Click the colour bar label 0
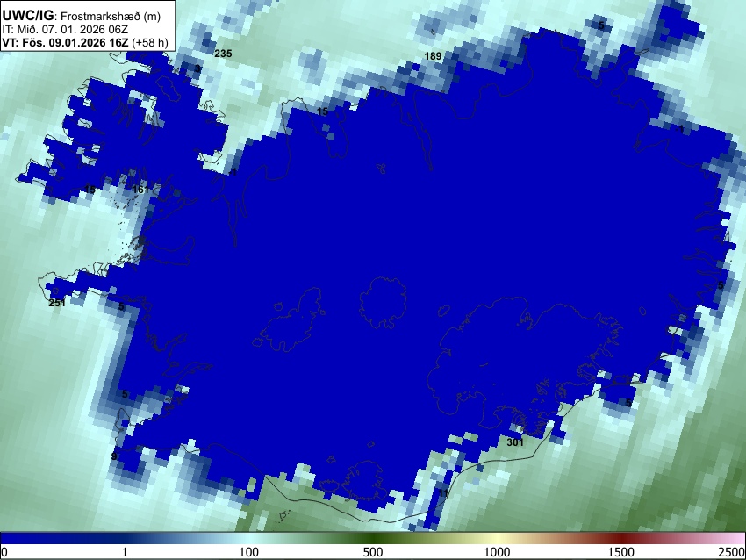Image resolution: width=746 pixels, height=560 pixels. click(x=4, y=552)
